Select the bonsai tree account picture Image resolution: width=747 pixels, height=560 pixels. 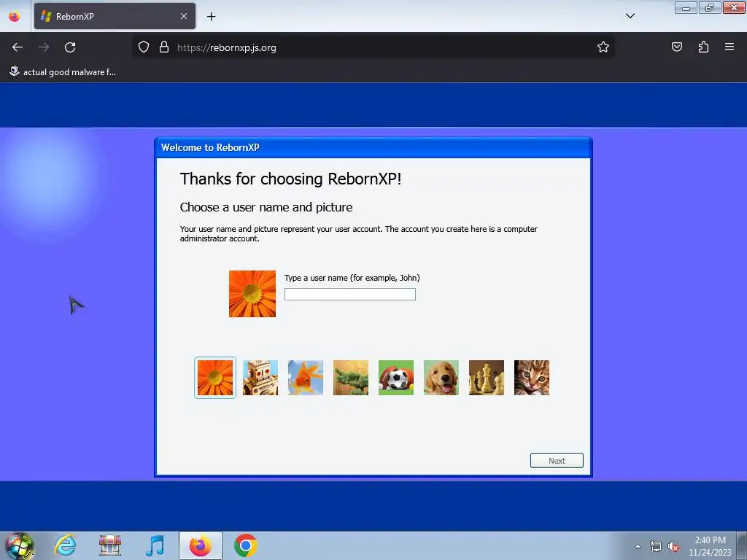coord(351,378)
